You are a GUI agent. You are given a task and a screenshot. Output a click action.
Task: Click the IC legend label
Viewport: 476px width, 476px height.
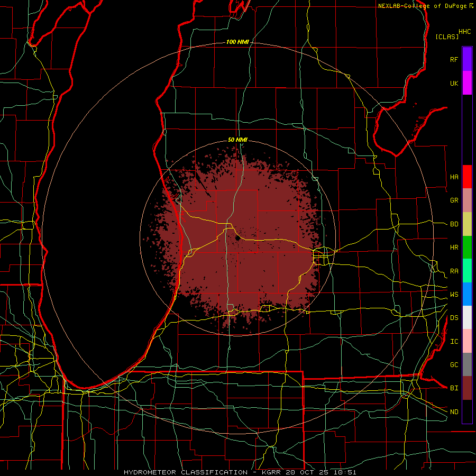pos(454,342)
